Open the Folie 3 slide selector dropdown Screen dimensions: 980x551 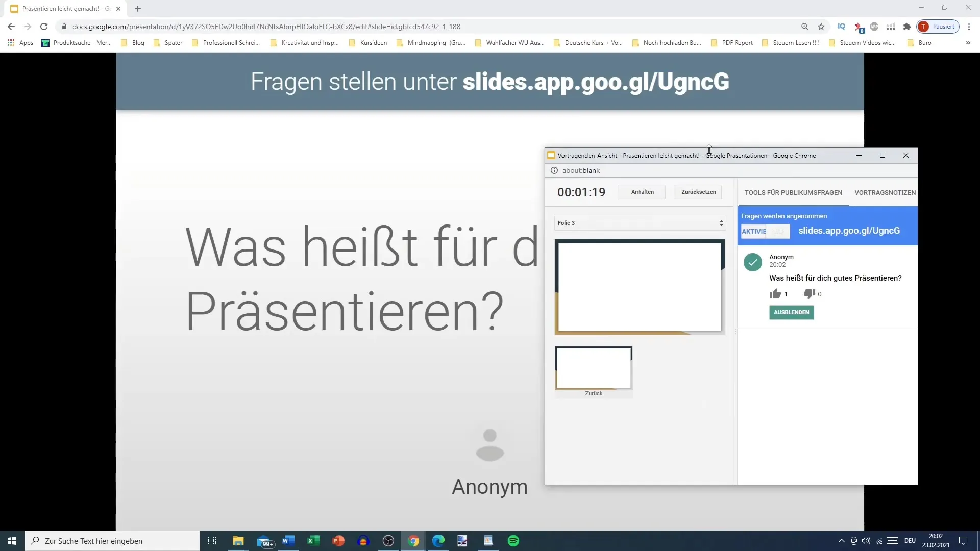coord(640,223)
